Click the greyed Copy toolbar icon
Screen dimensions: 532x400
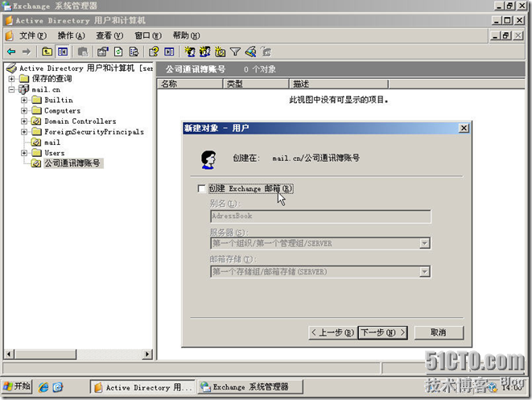point(83,52)
